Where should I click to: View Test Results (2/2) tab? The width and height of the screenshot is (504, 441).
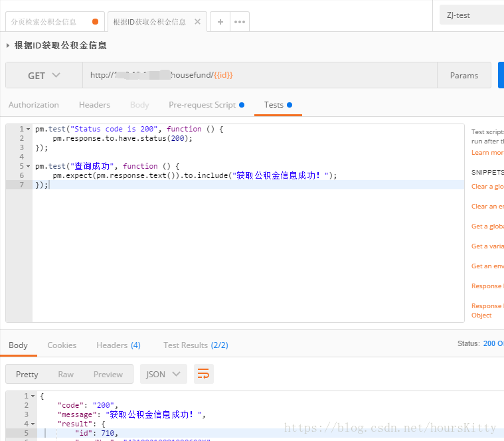[196, 345]
